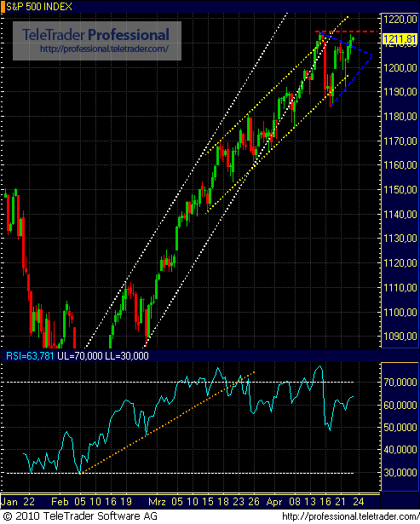Click the 24 date label on the time axis
Screen dimensions: 420x524
(x=358, y=502)
